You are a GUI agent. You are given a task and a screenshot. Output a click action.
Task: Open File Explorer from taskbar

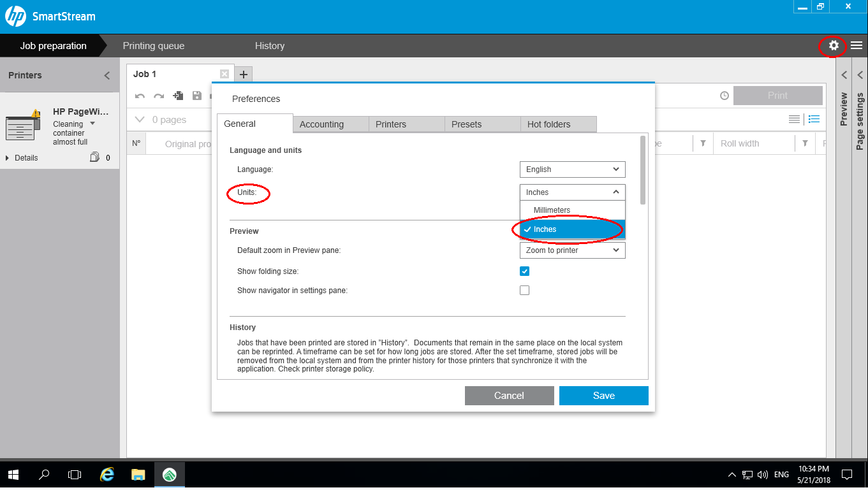click(138, 475)
